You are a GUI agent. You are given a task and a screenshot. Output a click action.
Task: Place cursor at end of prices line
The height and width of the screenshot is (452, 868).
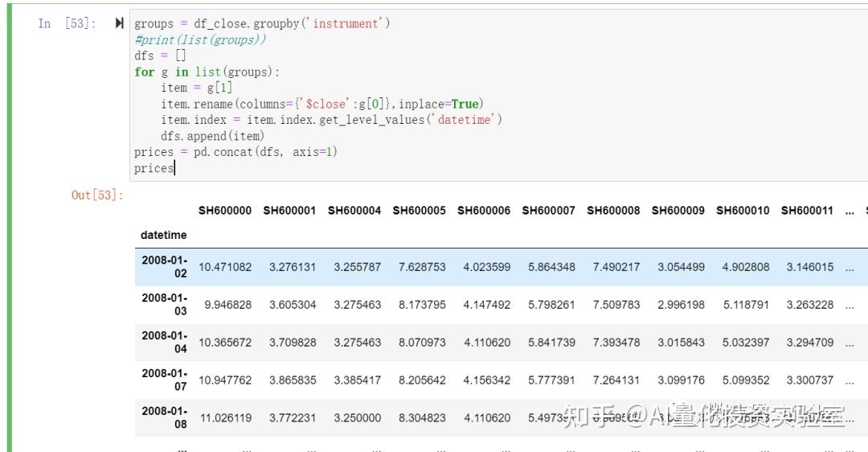(174, 168)
